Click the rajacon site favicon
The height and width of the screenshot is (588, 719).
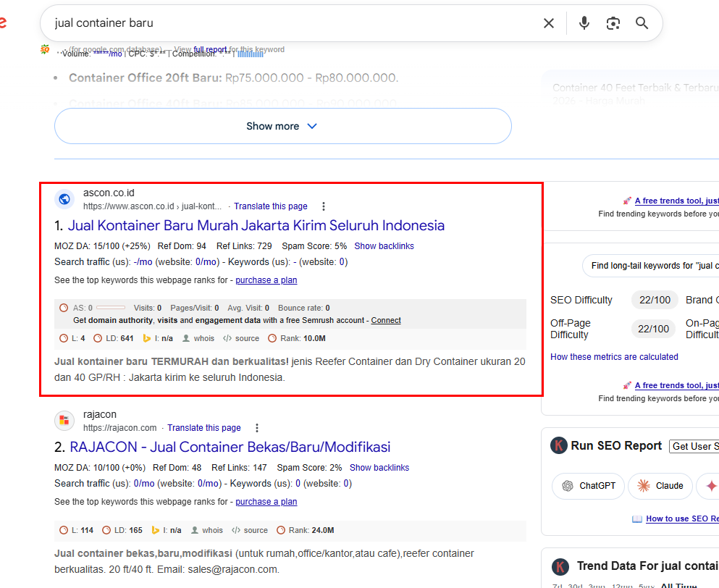coord(64,421)
